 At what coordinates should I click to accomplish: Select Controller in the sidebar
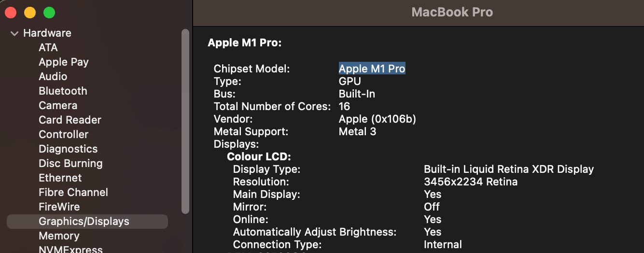point(64,134)
